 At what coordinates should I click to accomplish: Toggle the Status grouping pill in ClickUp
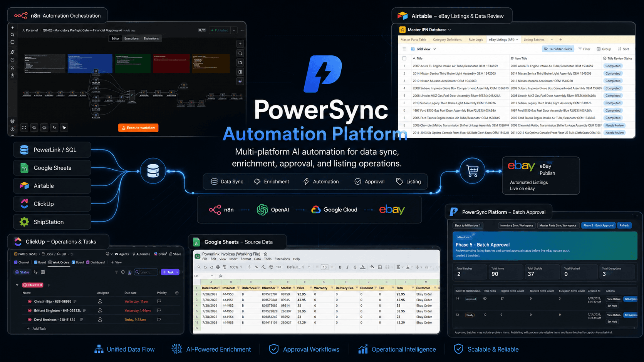click(22, 272)
